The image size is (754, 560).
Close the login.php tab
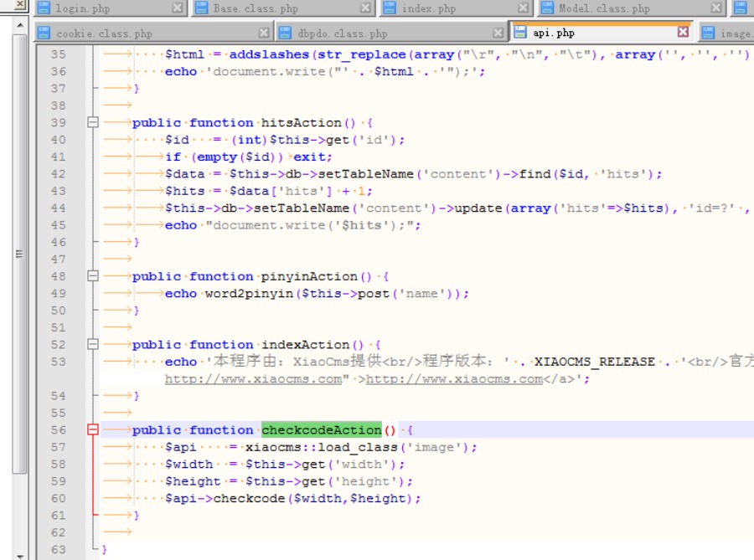[178, 8]
